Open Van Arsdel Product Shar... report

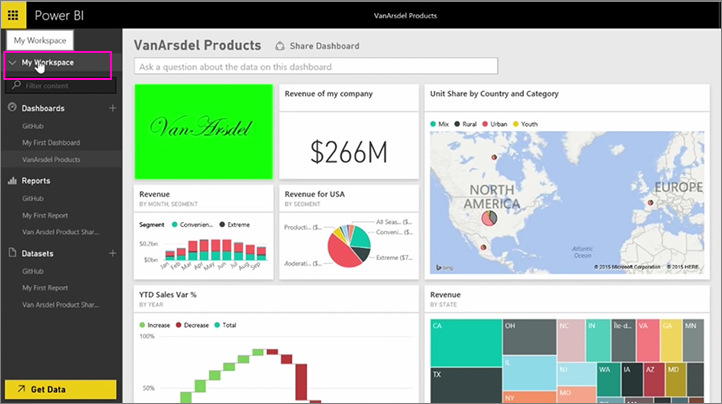click(x=60, y=232)
